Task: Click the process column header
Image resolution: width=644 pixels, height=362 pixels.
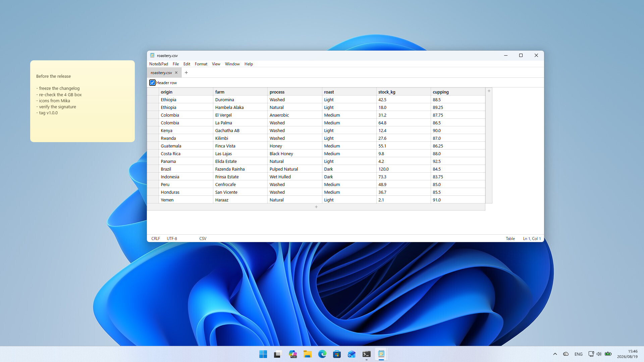Action: tap(295, 92)
